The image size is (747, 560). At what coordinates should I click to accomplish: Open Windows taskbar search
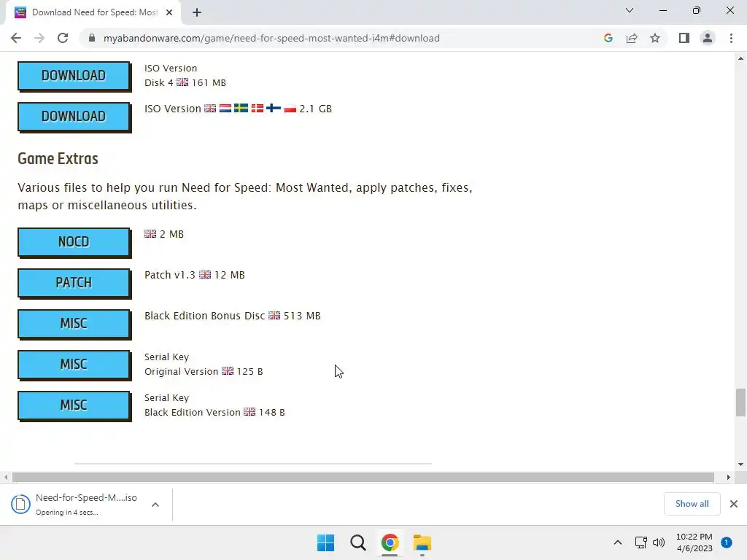click(357, 542)
